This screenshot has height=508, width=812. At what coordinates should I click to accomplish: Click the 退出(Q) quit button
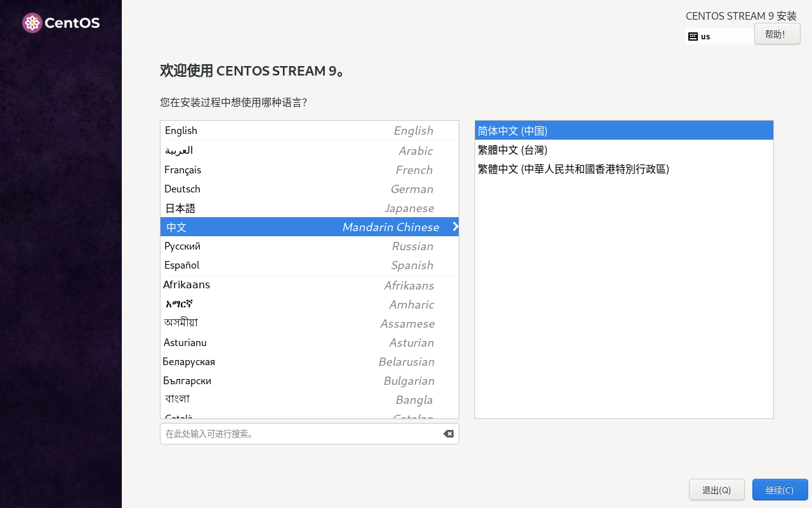(x=716, y=490)
